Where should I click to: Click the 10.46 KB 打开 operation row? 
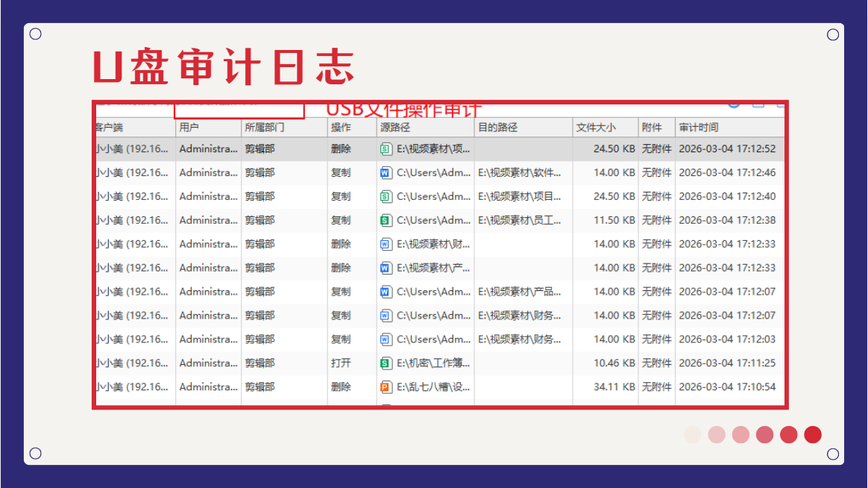(440, 363)
